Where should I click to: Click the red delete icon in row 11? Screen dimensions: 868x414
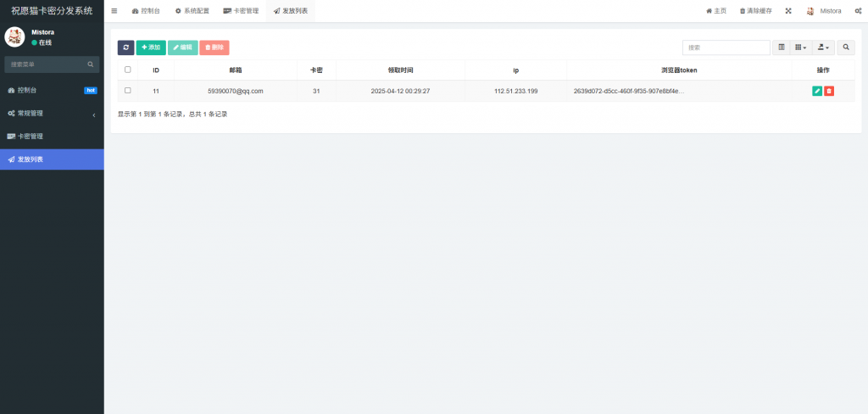coord(829,91)
